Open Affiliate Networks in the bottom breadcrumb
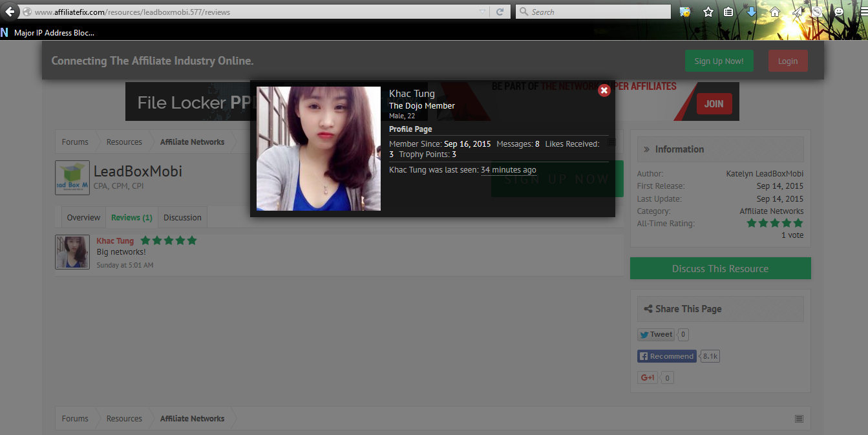Image resolution: width=868 pixels, height=435 pixels. (192, 419)
